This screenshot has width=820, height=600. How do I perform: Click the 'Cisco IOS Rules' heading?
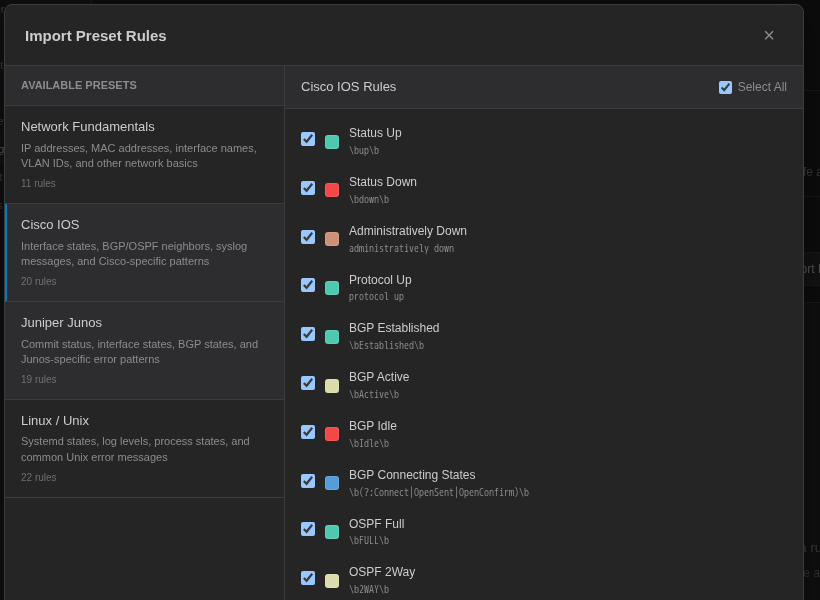348,87
